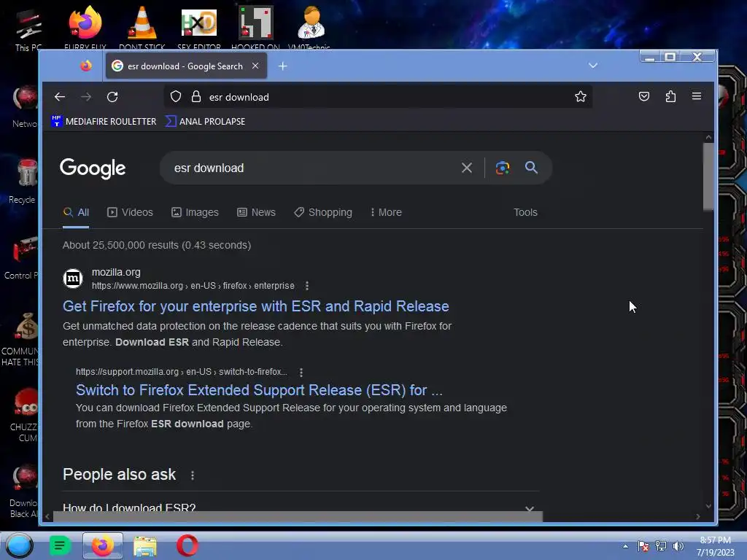
Task: Clear the Google search box
Action: tap(467, 168)
